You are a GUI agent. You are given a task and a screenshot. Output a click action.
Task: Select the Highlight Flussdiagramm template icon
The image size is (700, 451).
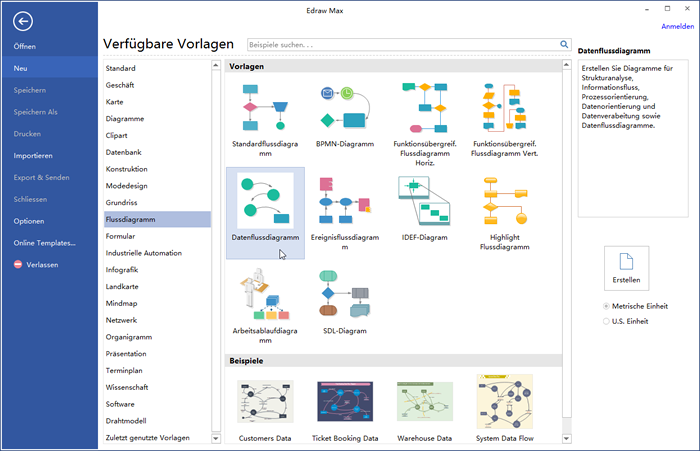pyautogui.click(x=504, y=200)
